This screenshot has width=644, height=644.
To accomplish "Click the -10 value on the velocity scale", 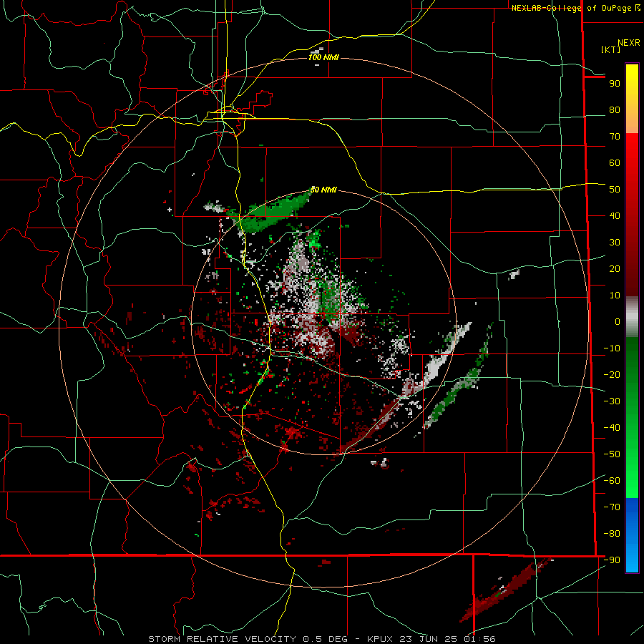I will pyautogui.click(x=612, y=348).
